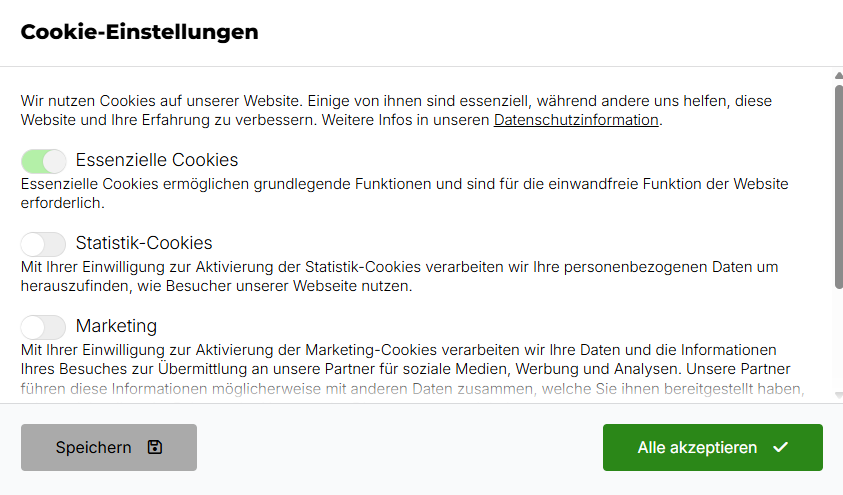This screenshot has height=495, width=843.
Task: Click the checkmark icon on the accept button
Action: 781,447
